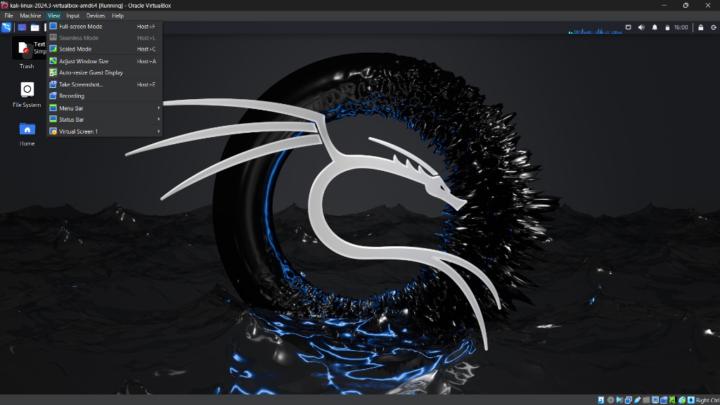This screenshot has height=405, width=720.
Task: Select Take Screenshot menu entry
Action: pos(104,84)
